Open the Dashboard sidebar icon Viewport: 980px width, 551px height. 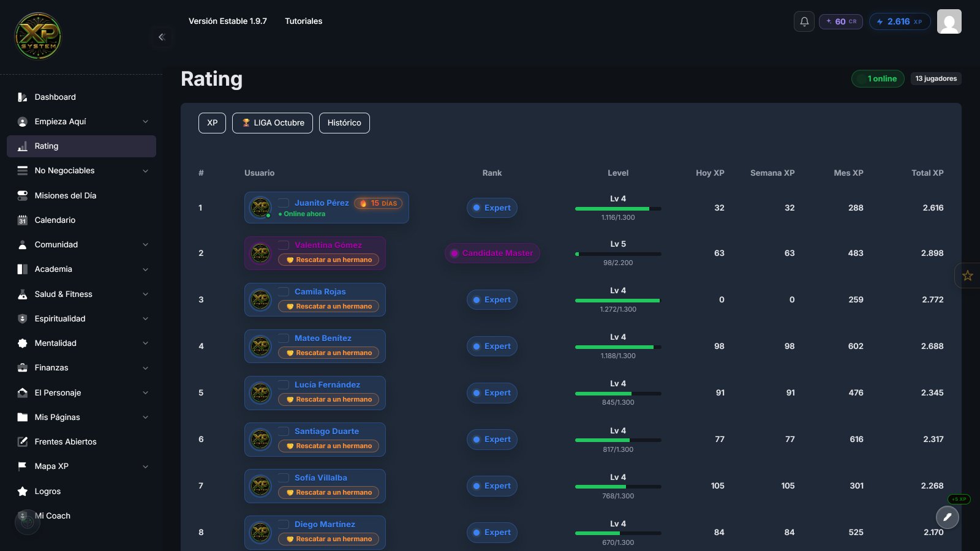(x=23, y=97)
